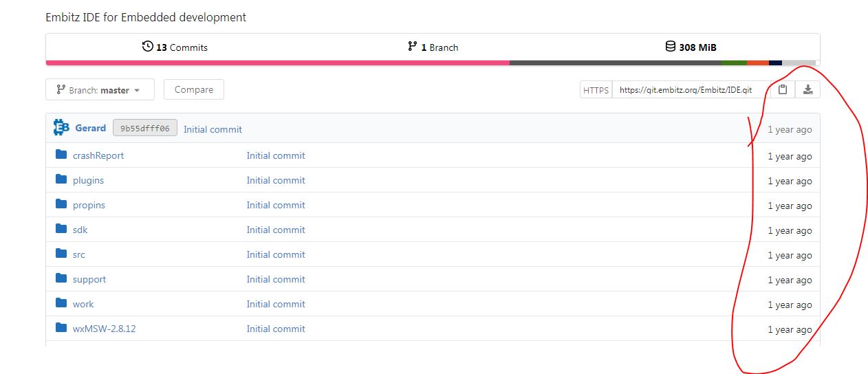Open latest Initial commit message link
Image resolution: width=868 pixels, height=374 pixels.
pyautogui.click(x=213, y=129)
